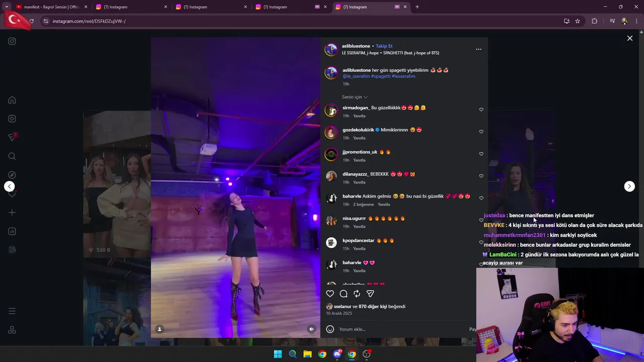This screenshot has height=362, width=644.
Task: Open Discord from the taskbar
Action: tap(337, 354)
